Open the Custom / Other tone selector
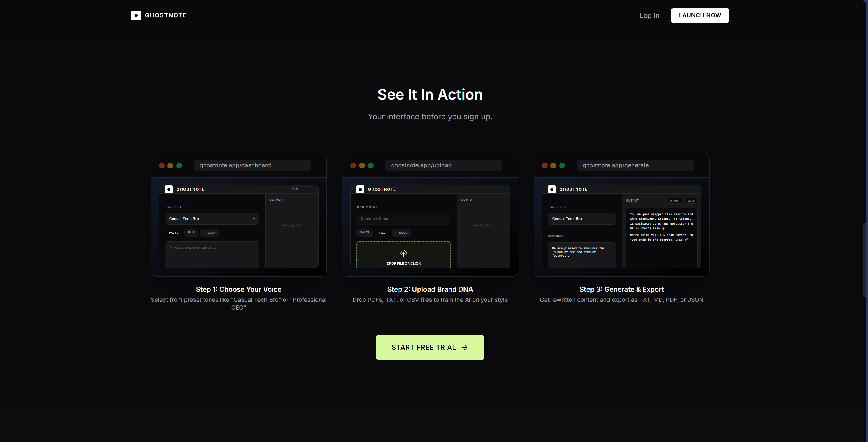The width and height of the screenshot is (868, 442). point(403,219)
